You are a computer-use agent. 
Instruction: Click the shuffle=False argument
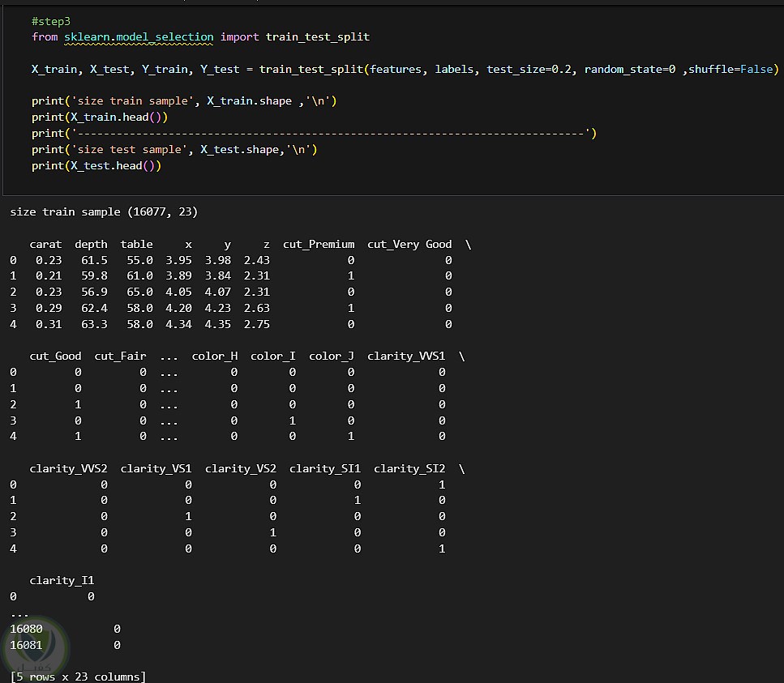732,69
